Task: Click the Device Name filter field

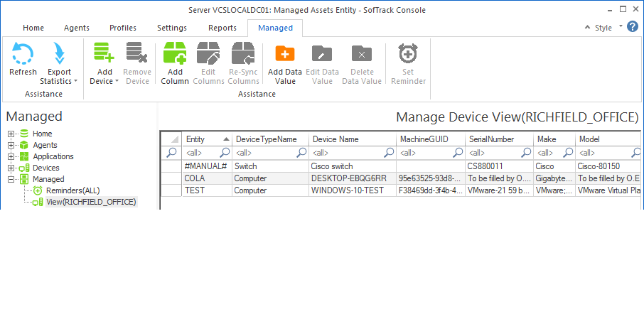Action: tap(345, 152)
